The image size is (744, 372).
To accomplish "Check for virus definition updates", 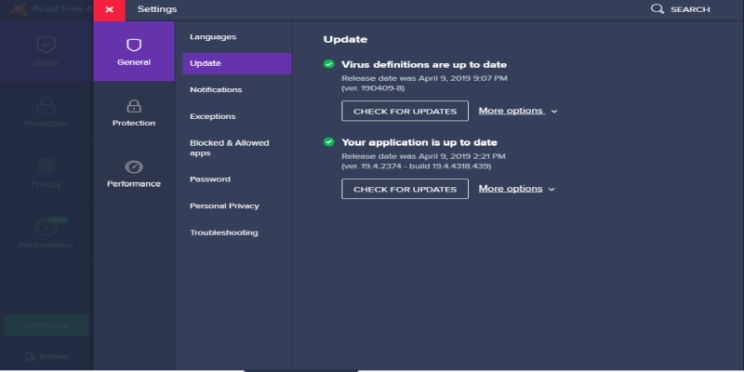I will (405, 111).
